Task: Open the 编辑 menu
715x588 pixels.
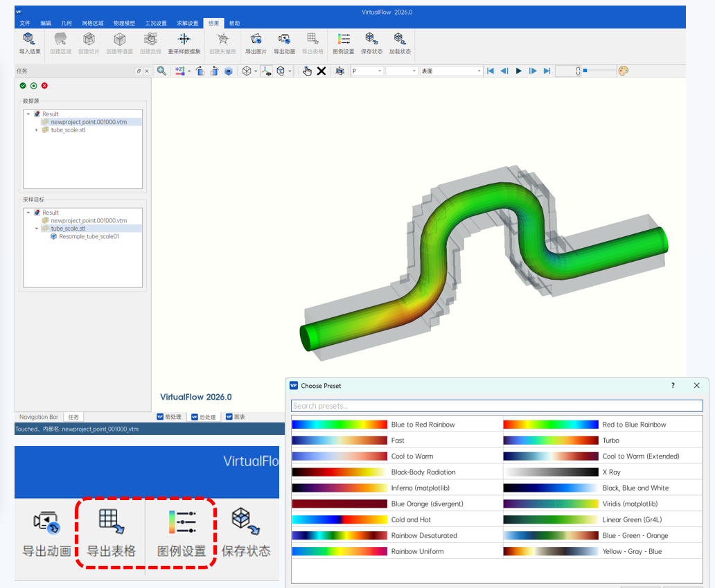Action: click(x=46, y=24)
